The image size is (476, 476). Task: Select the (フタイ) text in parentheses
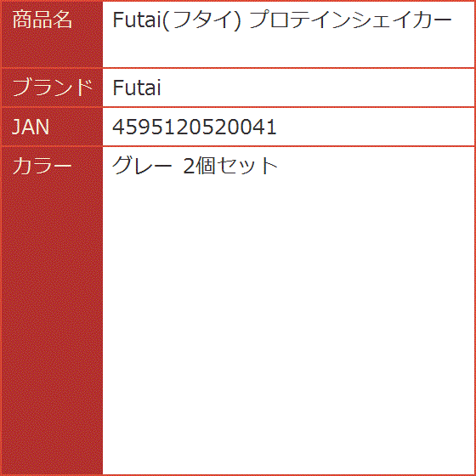click(x=202, y=20)
